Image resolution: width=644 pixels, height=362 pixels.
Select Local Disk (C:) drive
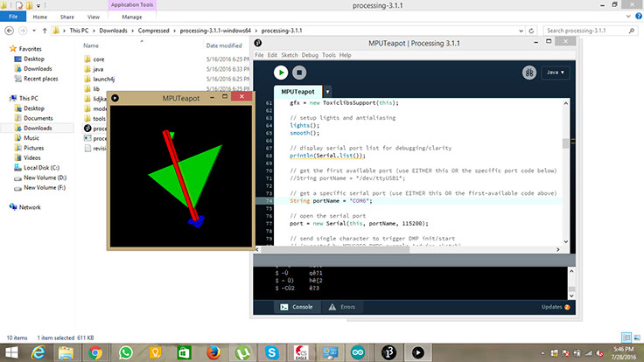(x=41, y=168)
